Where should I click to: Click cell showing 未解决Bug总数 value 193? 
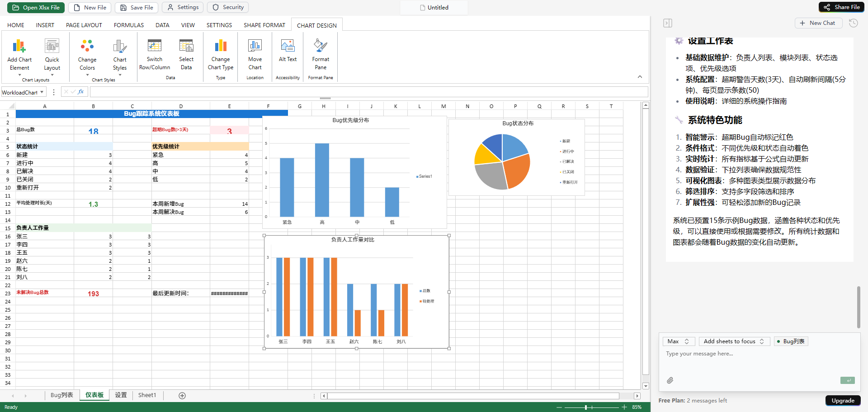click(x=93, y=294)
